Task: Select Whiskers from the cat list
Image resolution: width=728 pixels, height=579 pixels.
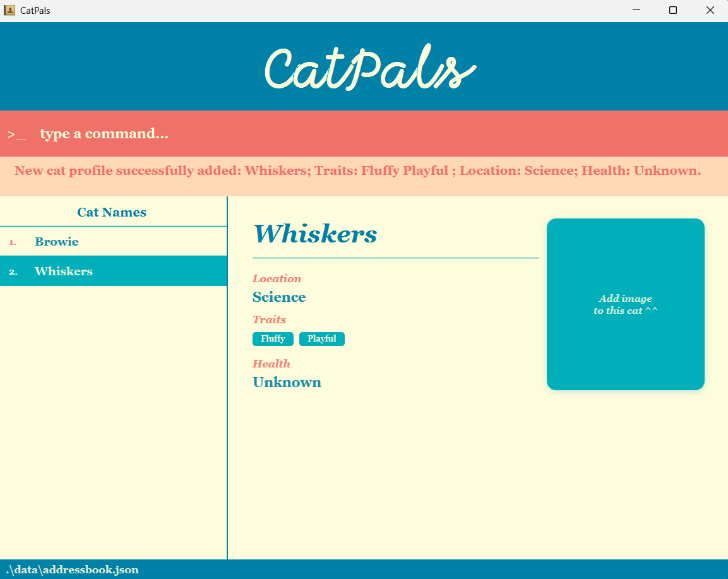Action: (x=63, y=271)
